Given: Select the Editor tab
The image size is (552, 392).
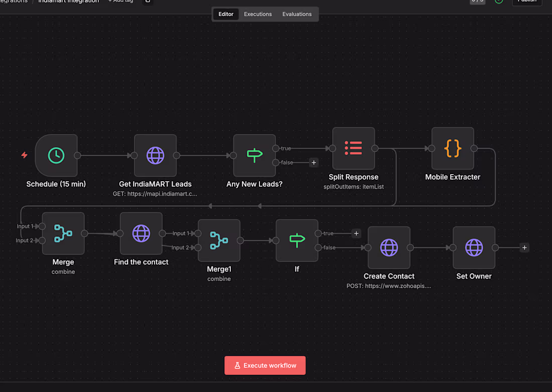Looking at the screenshot, I should (x=226, y=14).
